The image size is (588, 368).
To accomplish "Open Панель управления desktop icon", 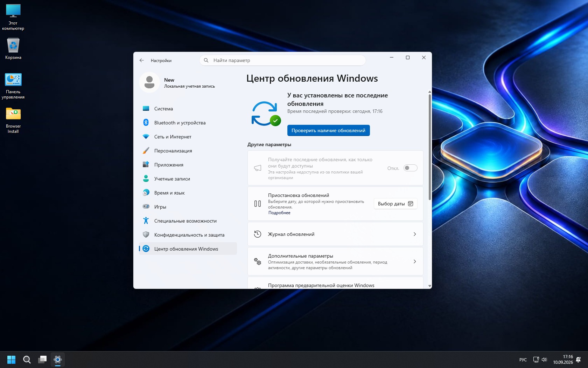I will click(13, 86).
